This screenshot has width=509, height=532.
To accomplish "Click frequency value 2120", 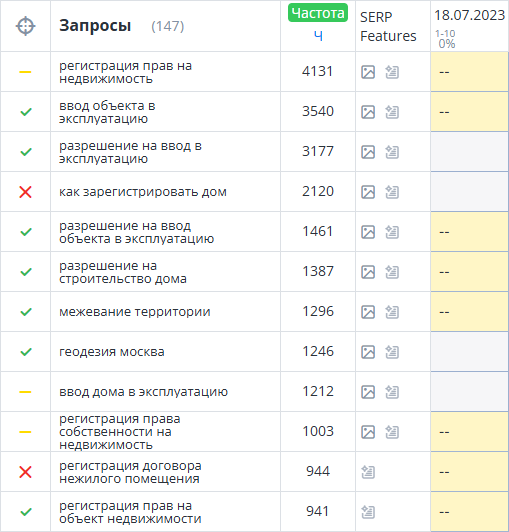I will (x=318, y=191).
